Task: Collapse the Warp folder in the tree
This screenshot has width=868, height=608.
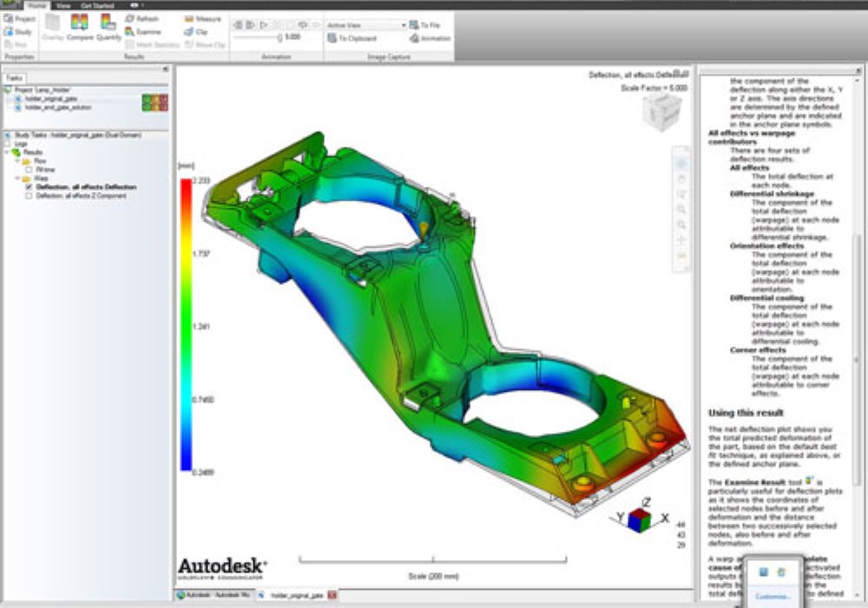Action: click(x=16, y=179)
